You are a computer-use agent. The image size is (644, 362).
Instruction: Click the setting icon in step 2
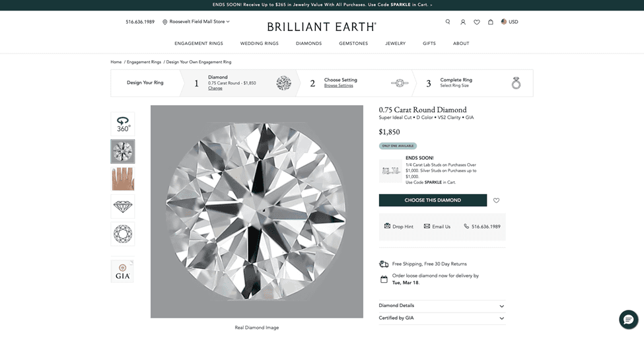click(x=400, y=83)
